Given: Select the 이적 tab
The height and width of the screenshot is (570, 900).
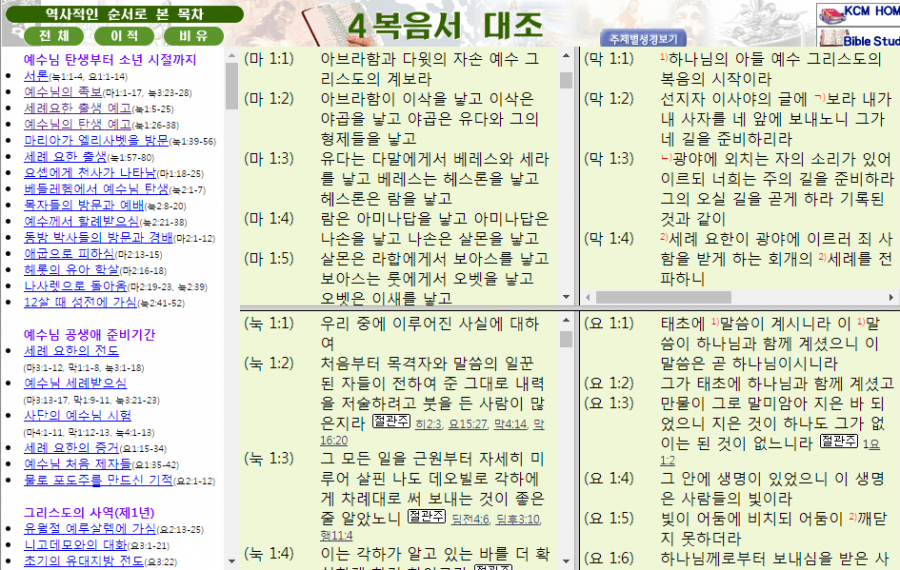Looking at the screenshot, I should coord(123,35).
